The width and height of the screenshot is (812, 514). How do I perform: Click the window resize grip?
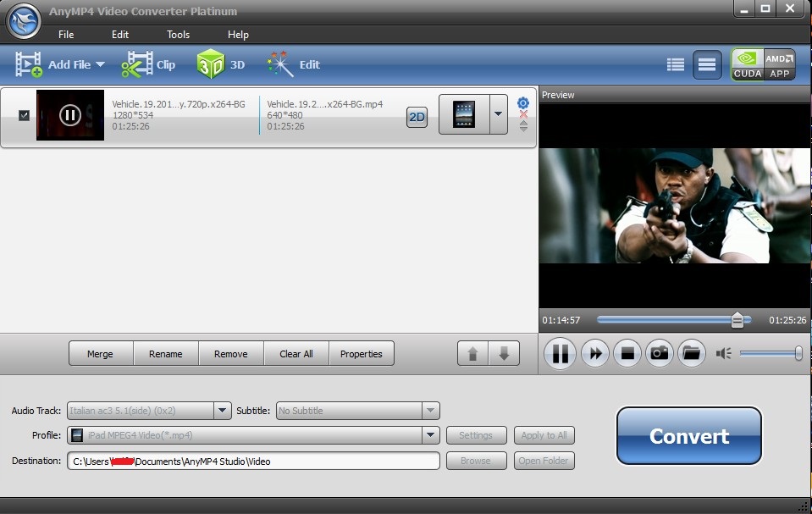[x=804, y=506]
